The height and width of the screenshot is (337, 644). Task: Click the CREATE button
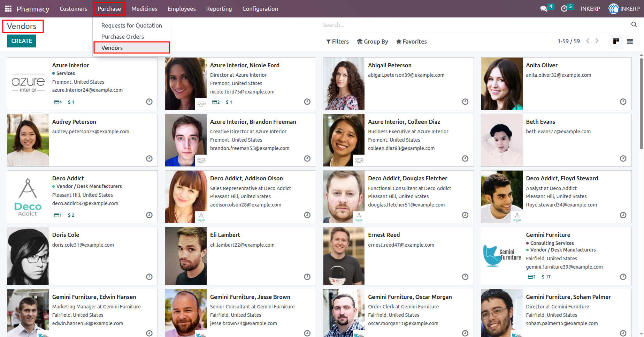22,41
